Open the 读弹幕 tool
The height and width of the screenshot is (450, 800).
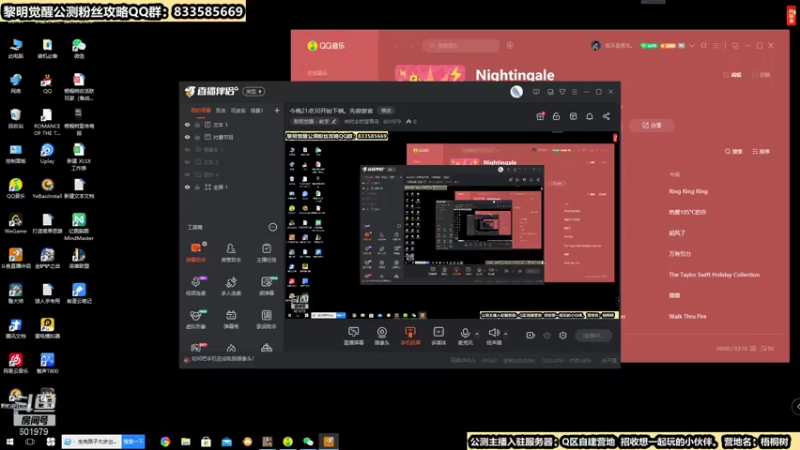point(266,286)
